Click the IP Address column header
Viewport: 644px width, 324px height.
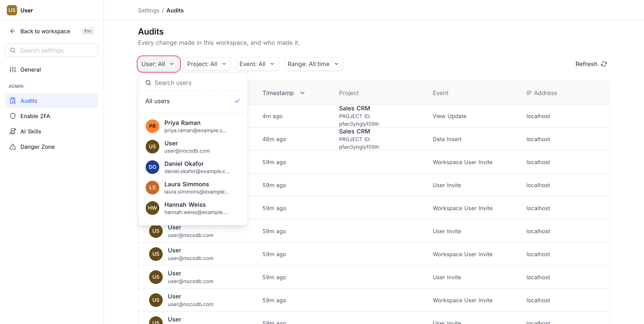[542, 93]
